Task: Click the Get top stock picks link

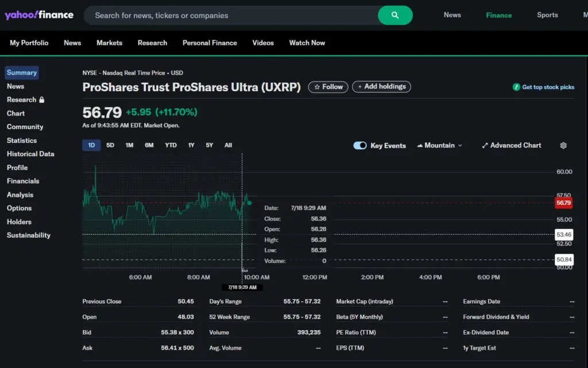Action: [548, 87]
